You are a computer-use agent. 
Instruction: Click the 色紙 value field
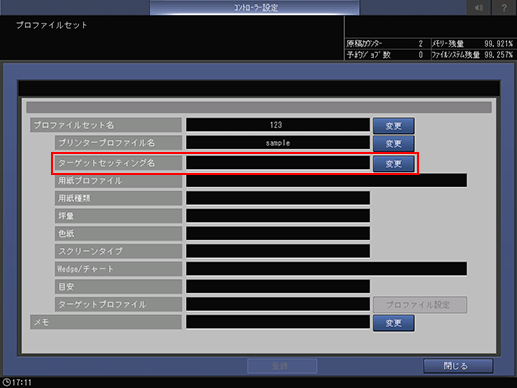278,233
